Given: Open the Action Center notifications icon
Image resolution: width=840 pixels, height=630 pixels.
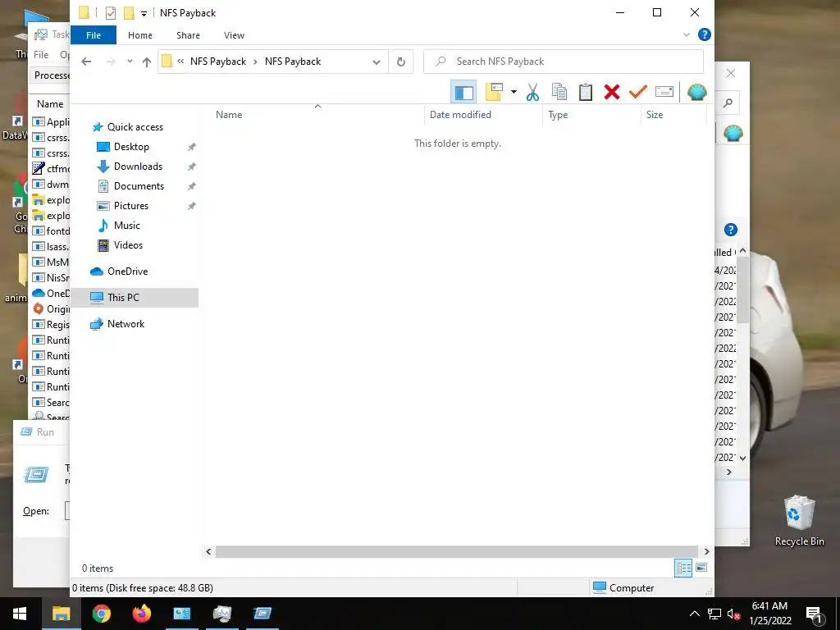Looking at the screenshot, I should (815, 614).
